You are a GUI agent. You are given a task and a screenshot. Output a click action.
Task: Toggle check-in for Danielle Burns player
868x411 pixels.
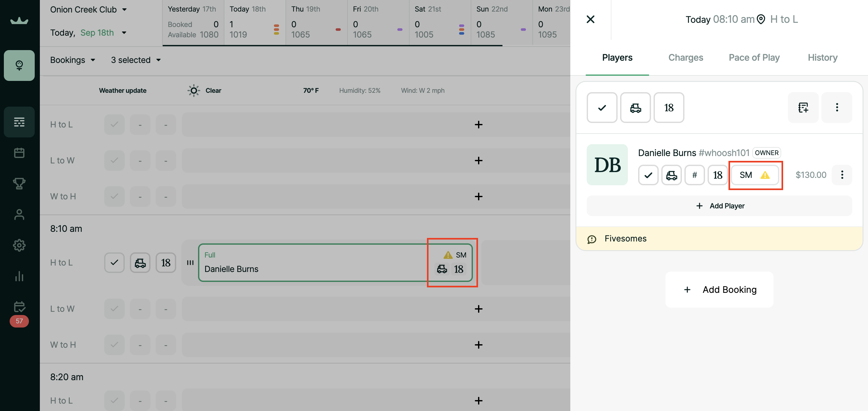648,175
